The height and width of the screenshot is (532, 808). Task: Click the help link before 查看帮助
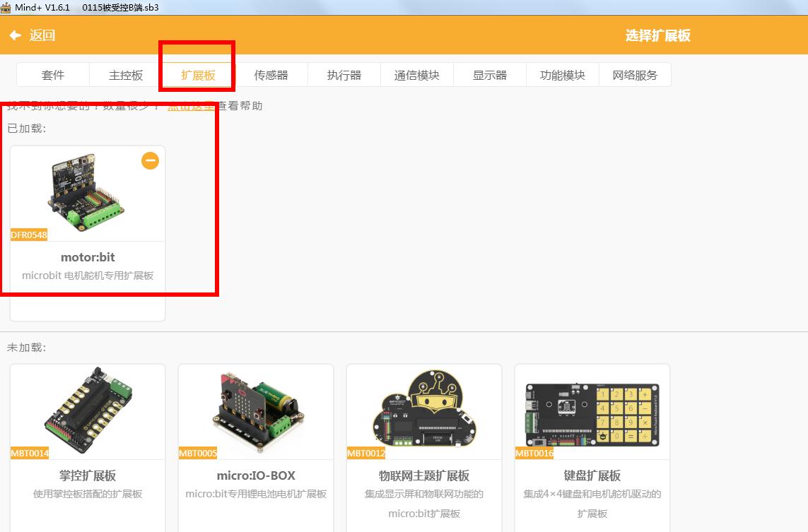[x=191, y=105]
